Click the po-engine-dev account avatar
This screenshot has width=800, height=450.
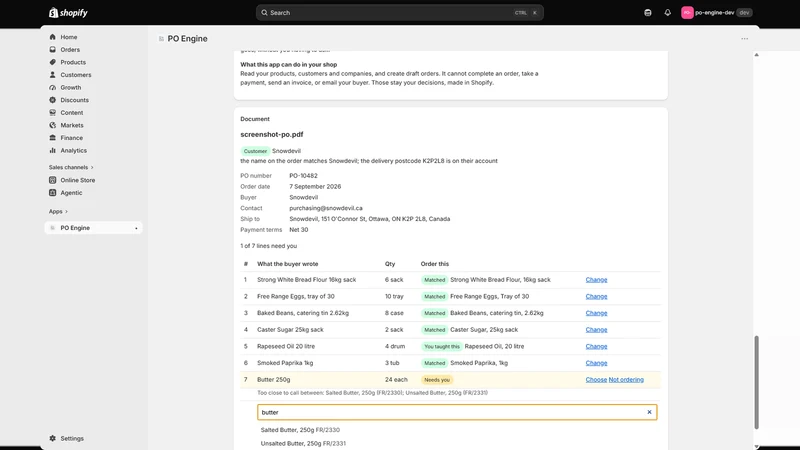pyautogui.click(x=687, y=13)
